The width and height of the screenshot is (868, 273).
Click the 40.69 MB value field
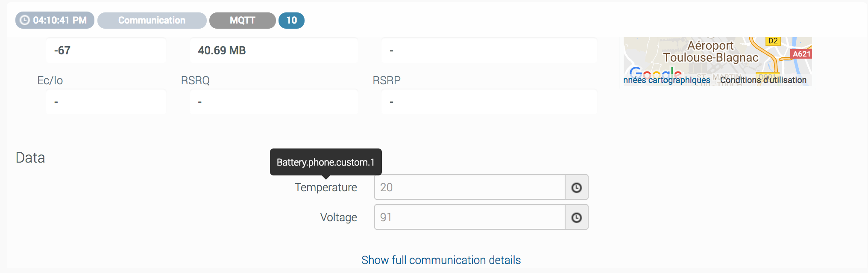(x=274, y=50)
